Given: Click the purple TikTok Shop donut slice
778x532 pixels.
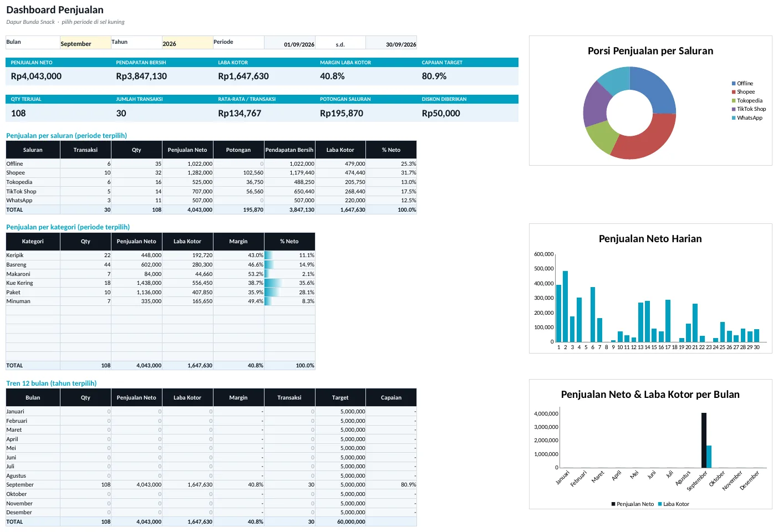Looking at the screenshot, I should tap(596, 105).
